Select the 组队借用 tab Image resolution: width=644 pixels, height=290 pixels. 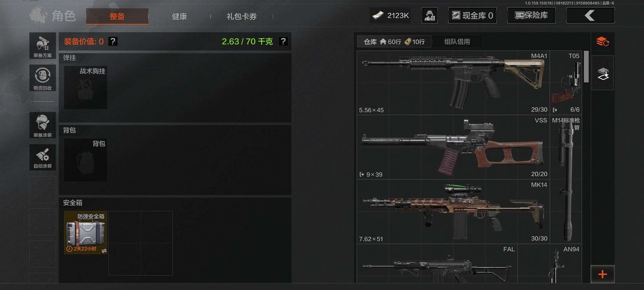pyautogui.click(x=457, y=42)
